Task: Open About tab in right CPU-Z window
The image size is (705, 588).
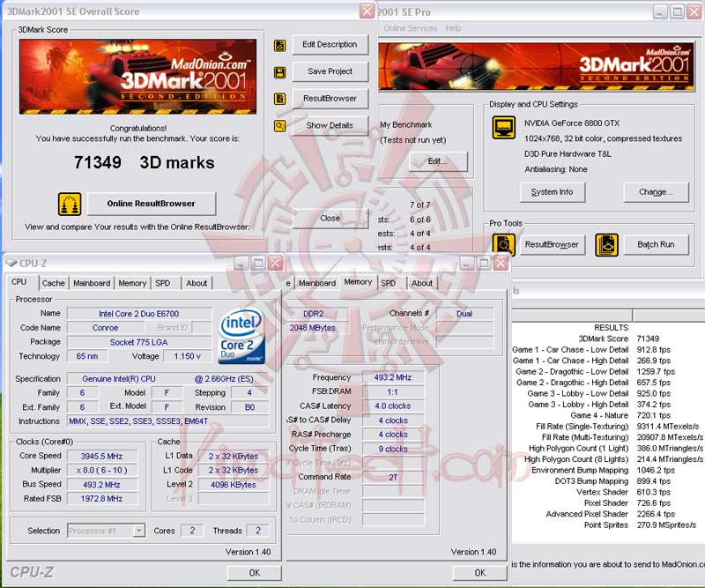Action: [x=422, y=284]
